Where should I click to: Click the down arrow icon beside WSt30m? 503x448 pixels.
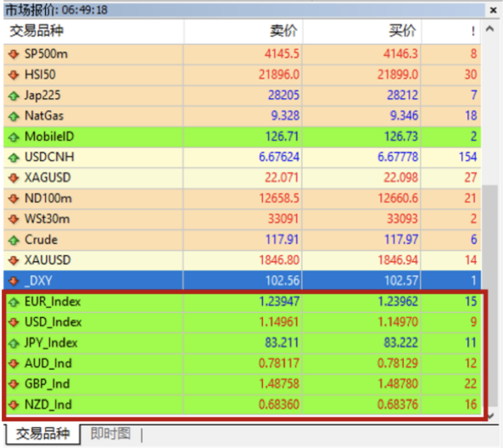point(14,219)
